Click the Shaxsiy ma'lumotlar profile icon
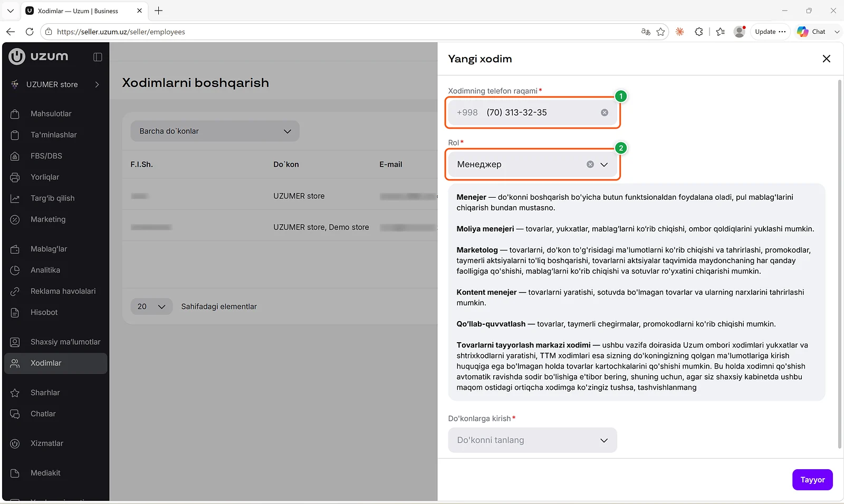Screen dimensions: 844x504 [15, 342]
